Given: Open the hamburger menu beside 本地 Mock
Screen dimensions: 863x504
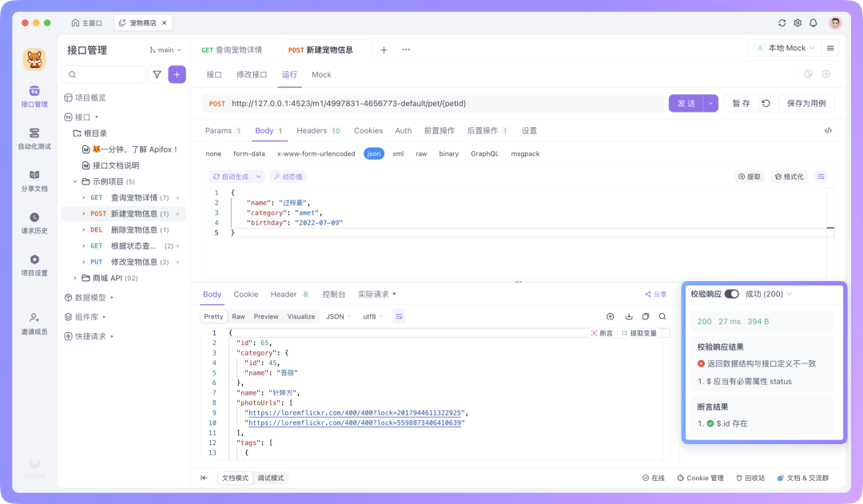Looking at the screenshot, I should tap(830, 48).
